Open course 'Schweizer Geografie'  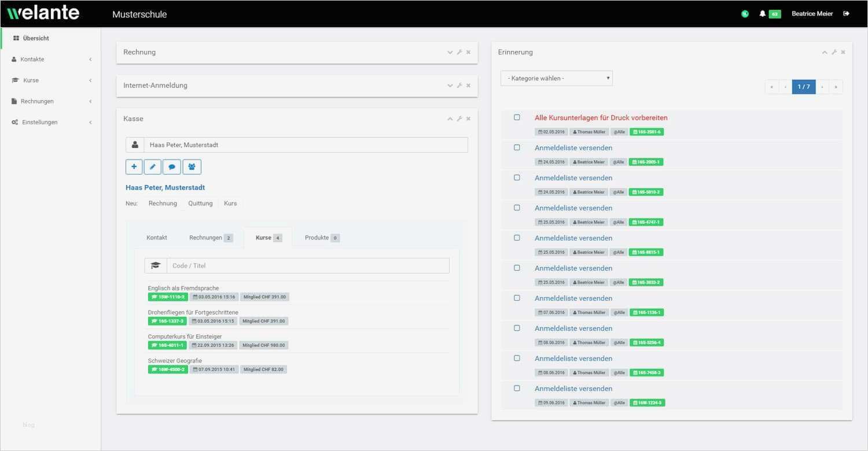[x=175, y=361]
